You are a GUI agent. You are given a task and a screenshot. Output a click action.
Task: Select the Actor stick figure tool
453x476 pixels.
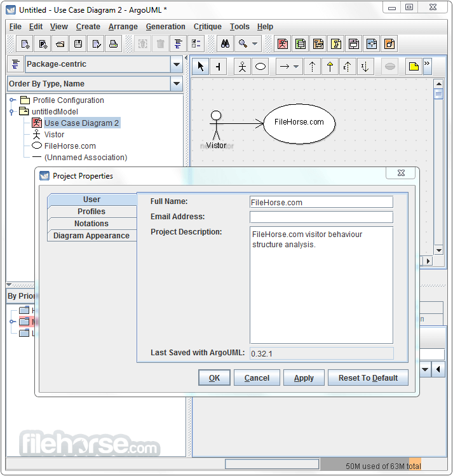(242, 66)
